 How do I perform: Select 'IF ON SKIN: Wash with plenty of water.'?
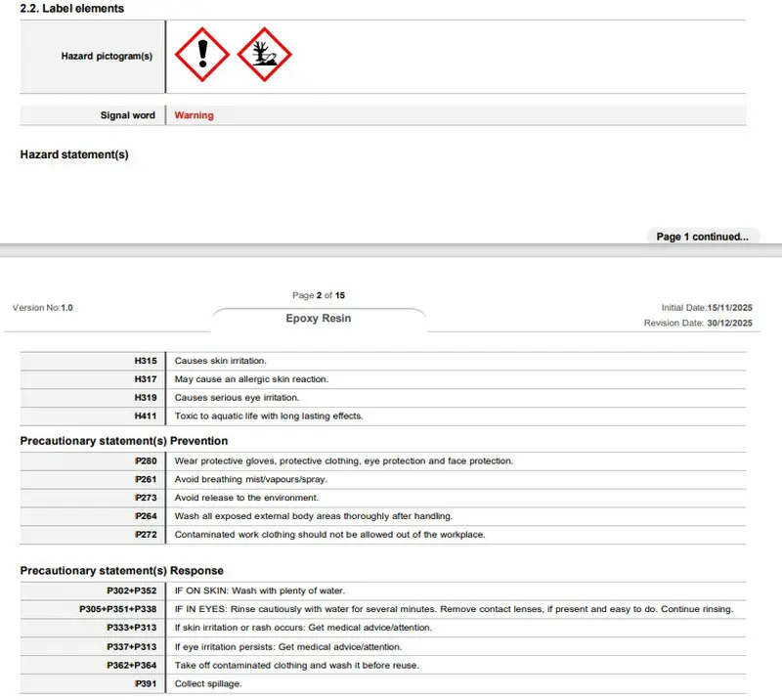pos(260,591)
